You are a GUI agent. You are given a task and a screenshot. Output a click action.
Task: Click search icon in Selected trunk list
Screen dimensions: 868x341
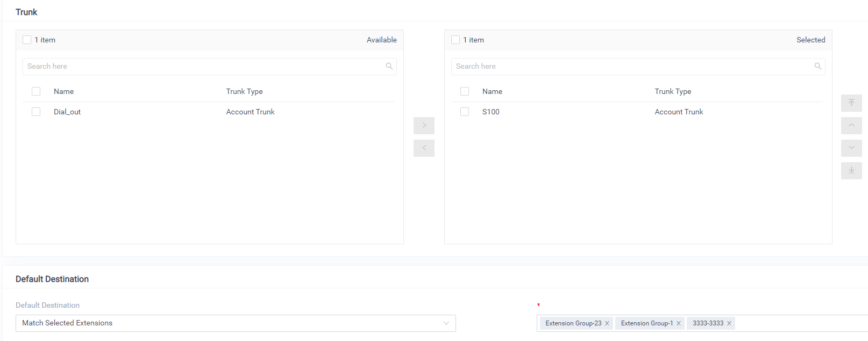pos(818,66)
